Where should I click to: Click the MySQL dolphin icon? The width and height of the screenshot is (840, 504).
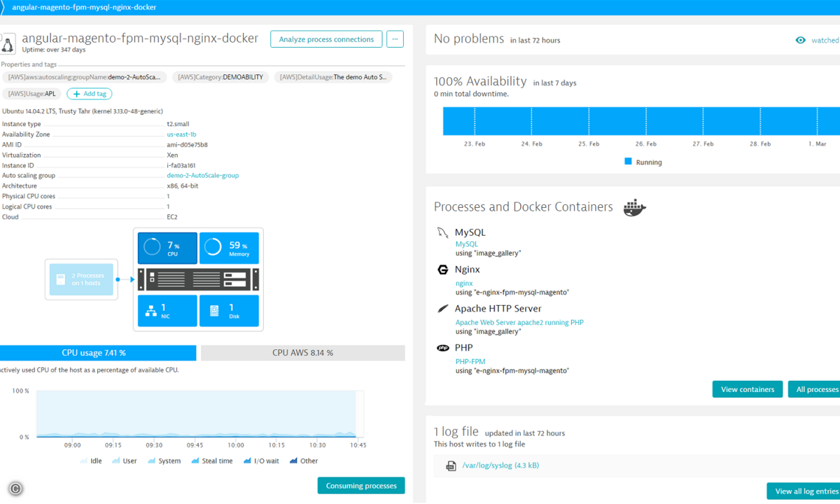point(442,232)
